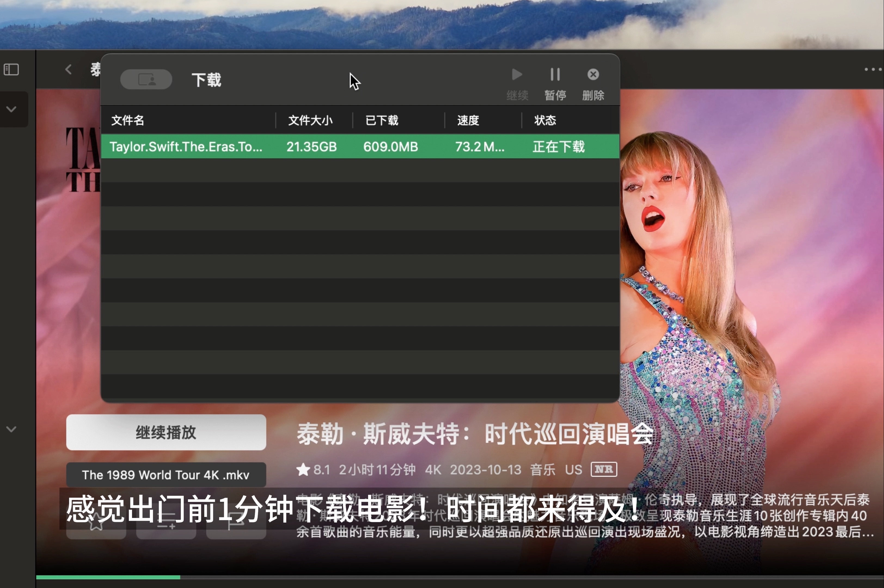884x588 pixels.
Task: Click the 4K quality label
Action: click(433, 470)
